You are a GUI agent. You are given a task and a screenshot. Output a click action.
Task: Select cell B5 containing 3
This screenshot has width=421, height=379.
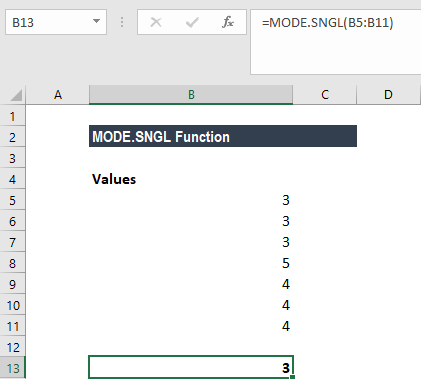click(x=191, y=200)
